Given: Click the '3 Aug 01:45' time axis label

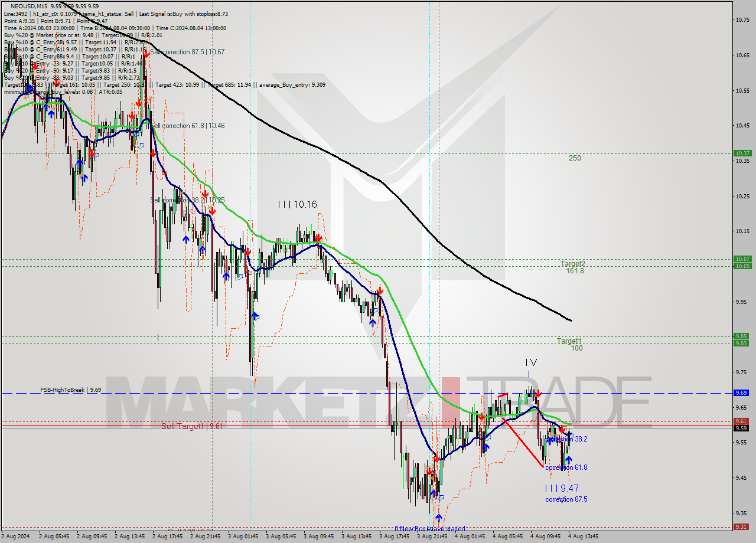Looking at the screenshot, I should tap(243, 537).
